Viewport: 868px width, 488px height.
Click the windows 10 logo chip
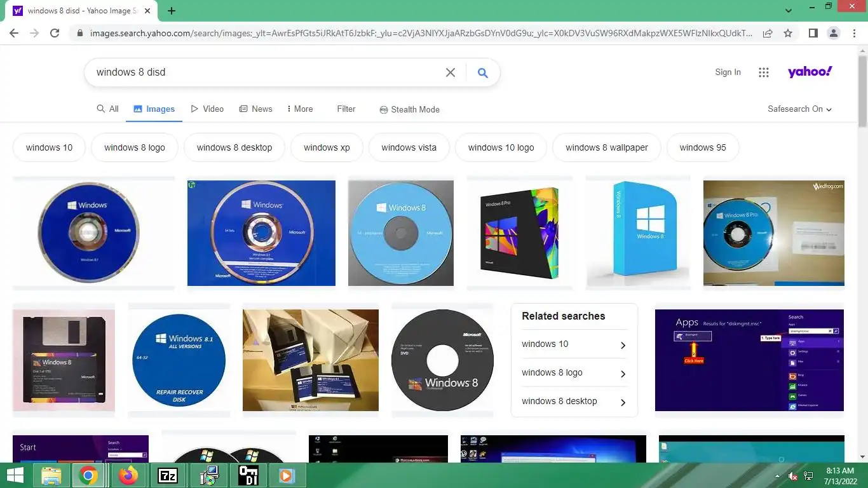click(x=501, y=147)
